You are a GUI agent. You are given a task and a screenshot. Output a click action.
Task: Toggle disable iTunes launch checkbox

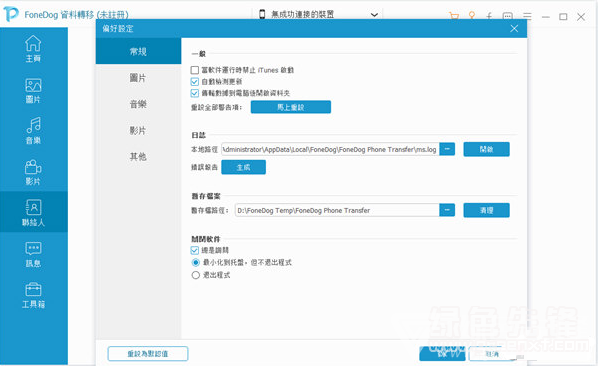coord(195,70)
